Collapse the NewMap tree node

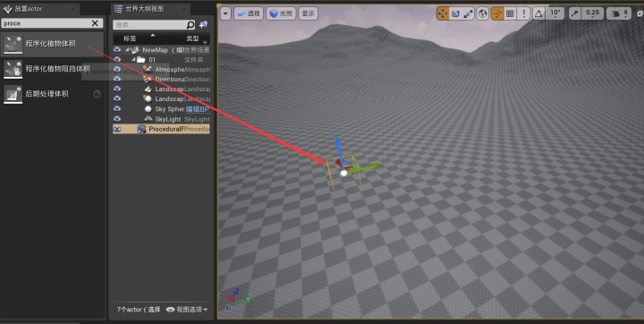point(127,50)
